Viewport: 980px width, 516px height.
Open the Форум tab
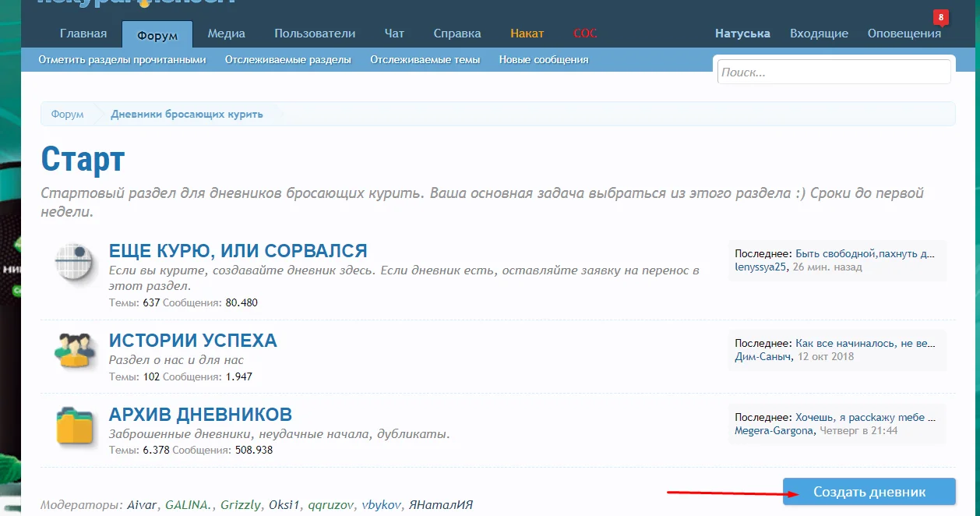[157, 35]
